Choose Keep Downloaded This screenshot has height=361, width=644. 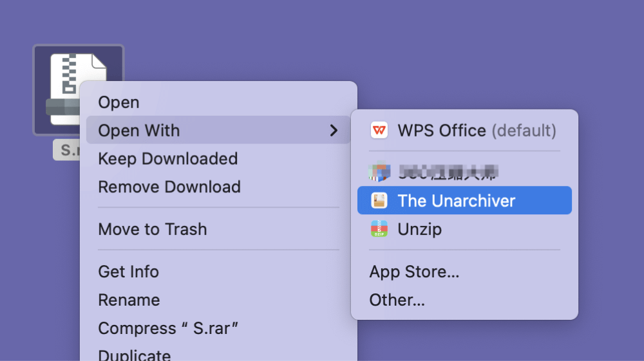[x=218, y=159]
